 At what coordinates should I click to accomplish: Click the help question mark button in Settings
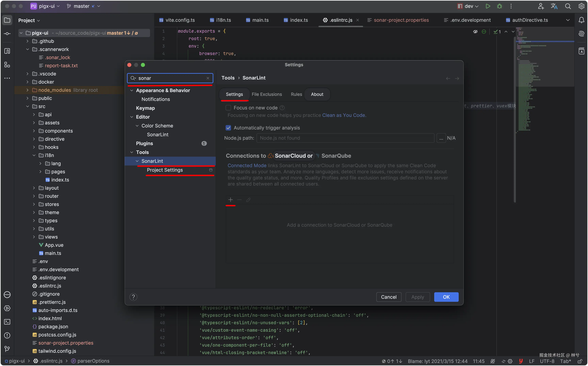click(x=133, y=297)
